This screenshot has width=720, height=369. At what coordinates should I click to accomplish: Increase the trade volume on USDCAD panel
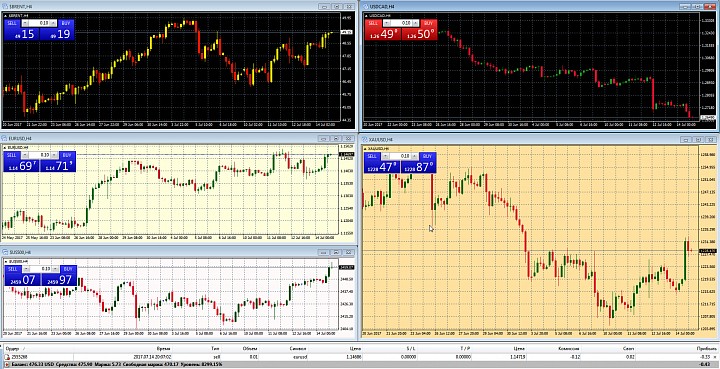(415, 23)
